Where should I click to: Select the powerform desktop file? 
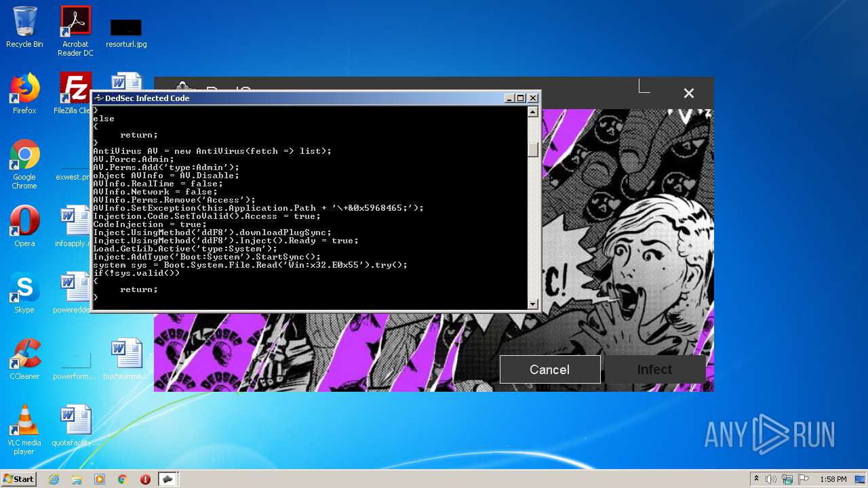[x=75, y=364]
